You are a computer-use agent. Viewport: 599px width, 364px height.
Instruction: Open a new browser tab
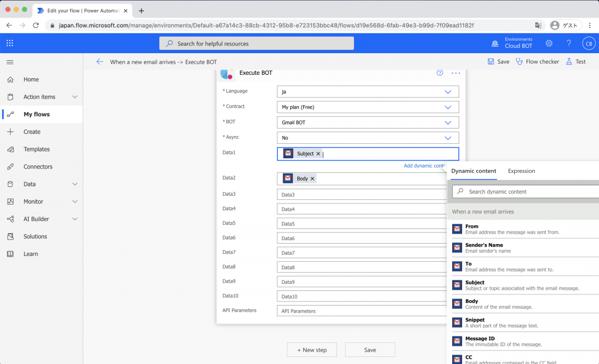(x=142, y=11)
